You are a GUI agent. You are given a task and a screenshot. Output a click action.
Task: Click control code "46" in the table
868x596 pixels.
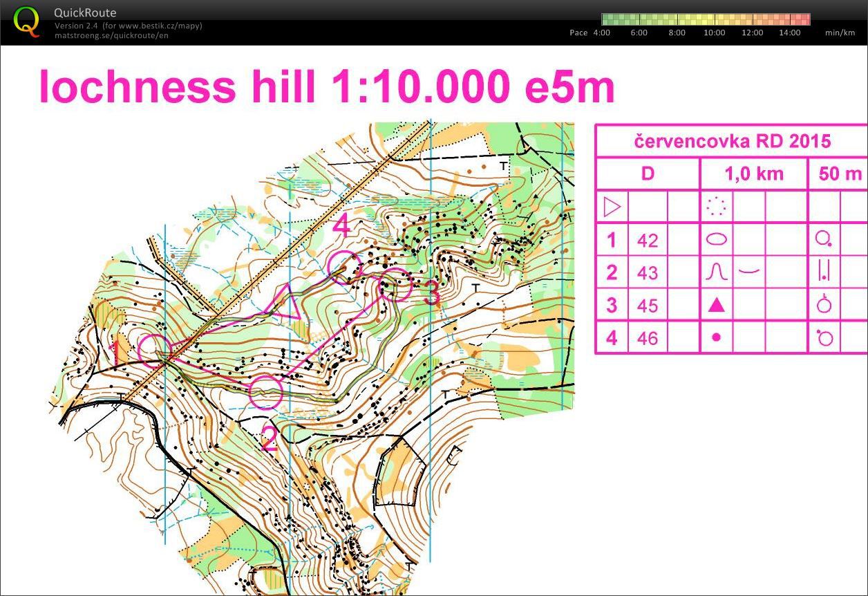pyautogui.click(x=648, y=338)
